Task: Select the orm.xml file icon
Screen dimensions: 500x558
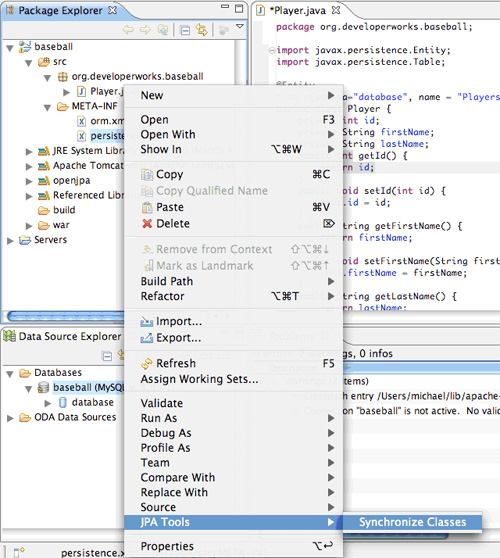Action: pyautogui.click(x=81, y=121)
